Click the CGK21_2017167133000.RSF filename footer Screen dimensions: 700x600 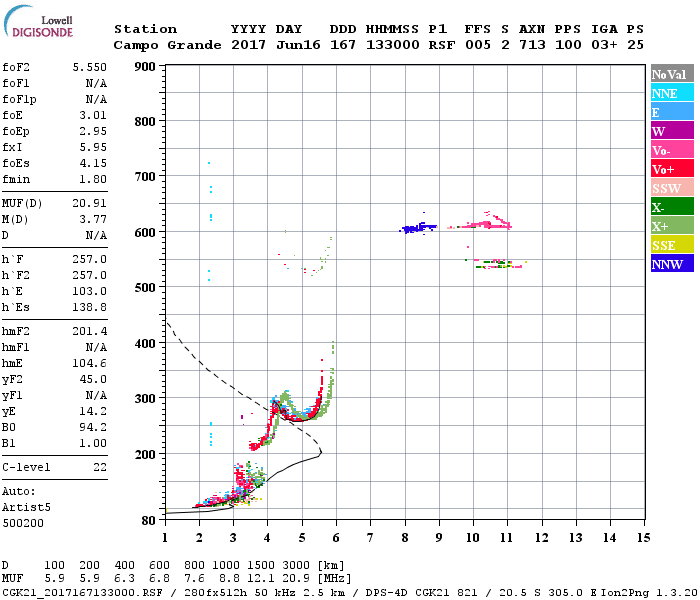pos(82,593)
